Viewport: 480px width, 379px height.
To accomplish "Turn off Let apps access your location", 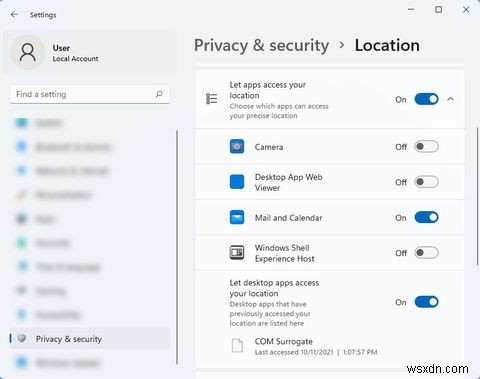I will click(426, 99).
